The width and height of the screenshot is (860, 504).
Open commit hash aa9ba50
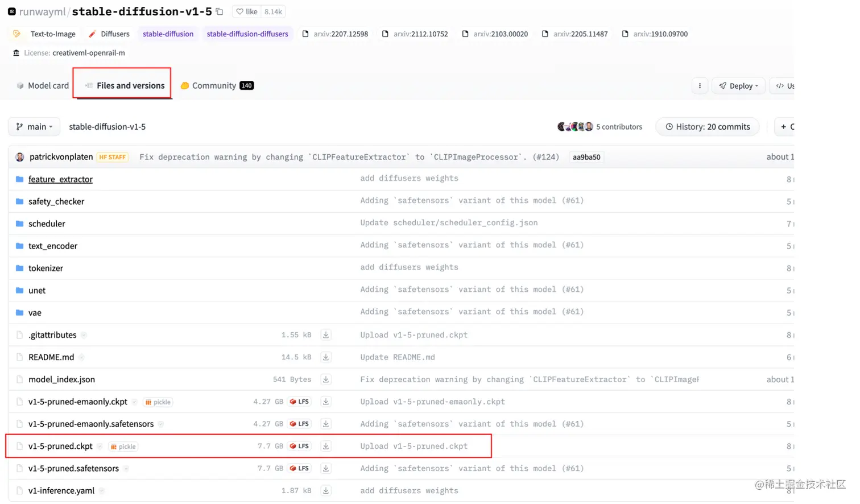586,158
